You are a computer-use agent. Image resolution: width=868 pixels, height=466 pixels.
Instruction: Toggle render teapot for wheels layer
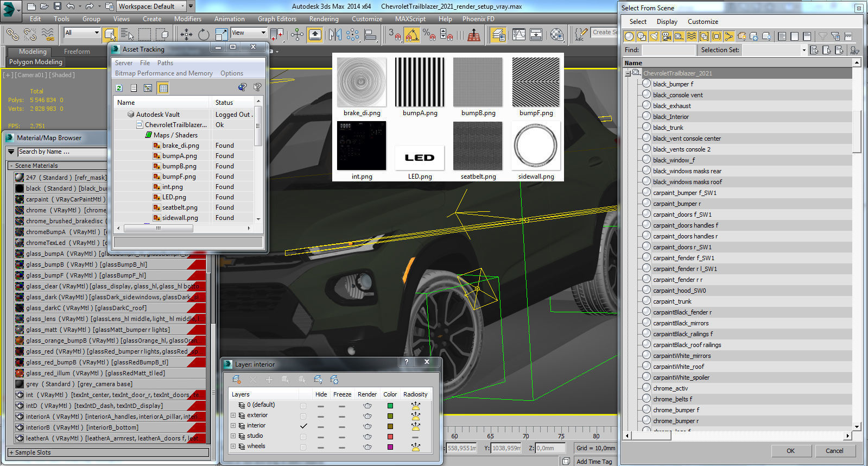tap(368, 447)
